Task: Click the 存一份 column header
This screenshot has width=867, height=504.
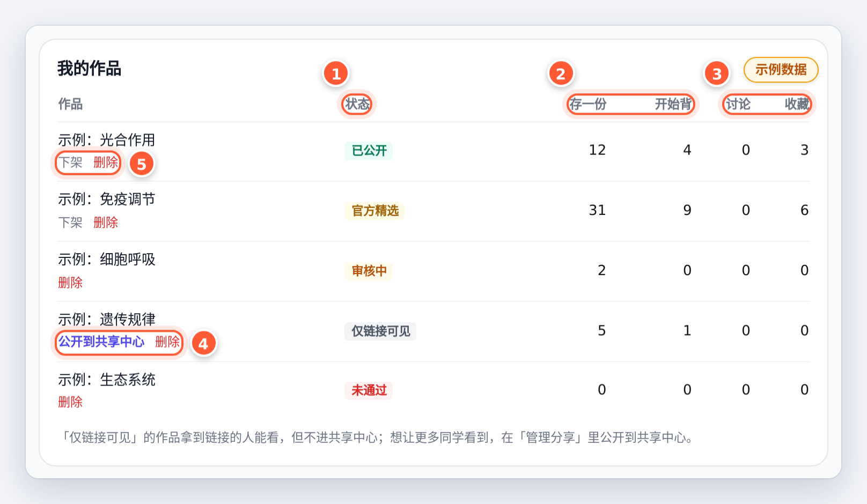Action: [588, 104]
